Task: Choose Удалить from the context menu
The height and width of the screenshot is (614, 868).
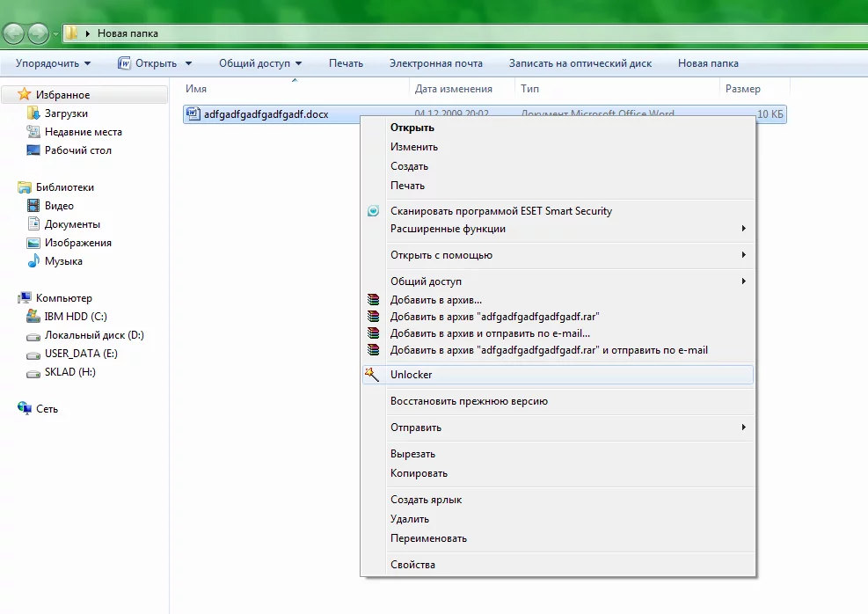Action: point(410,519)
